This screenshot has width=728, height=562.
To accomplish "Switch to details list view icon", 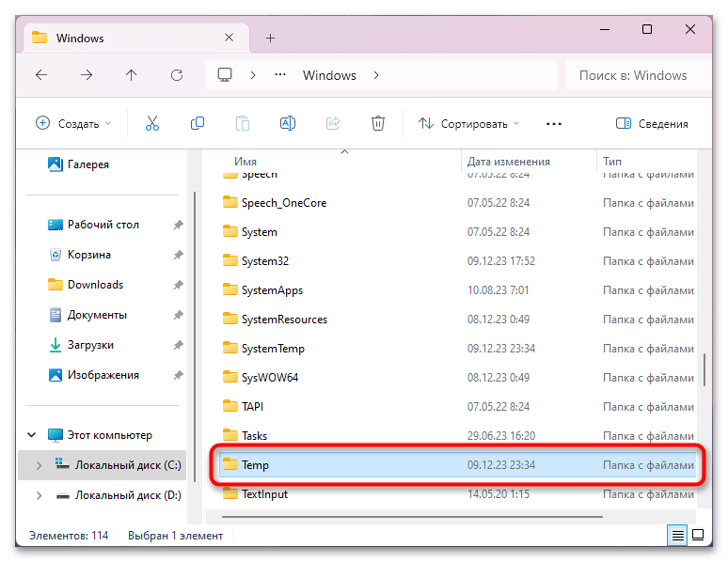I will coord(677,535).
